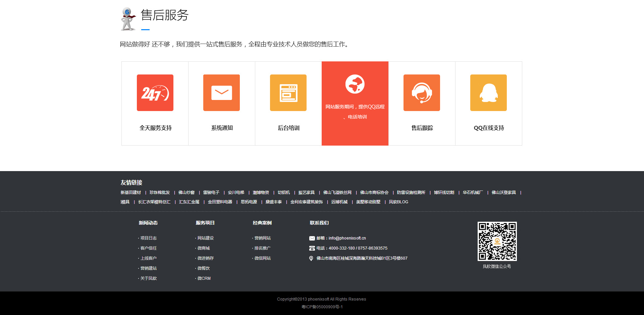Open the 凤软BLOG link
The height and width of the screenshot is (315, 644).
398,202
